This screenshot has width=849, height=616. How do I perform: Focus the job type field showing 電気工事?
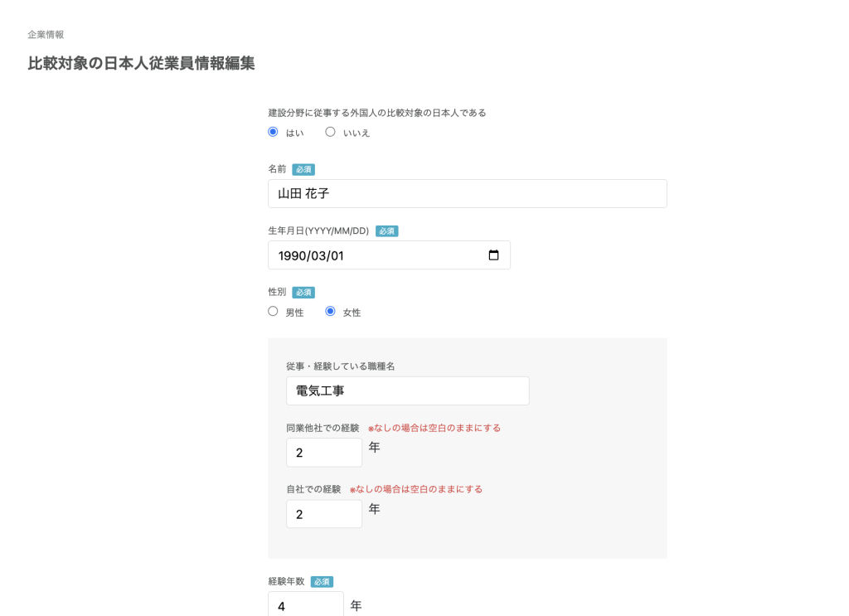point(407,391)
